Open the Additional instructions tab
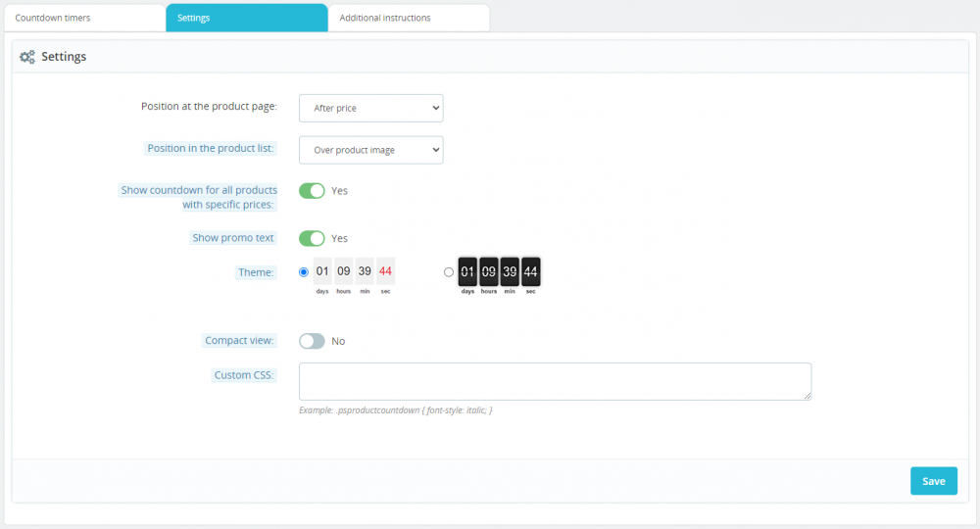 (409, 18)
